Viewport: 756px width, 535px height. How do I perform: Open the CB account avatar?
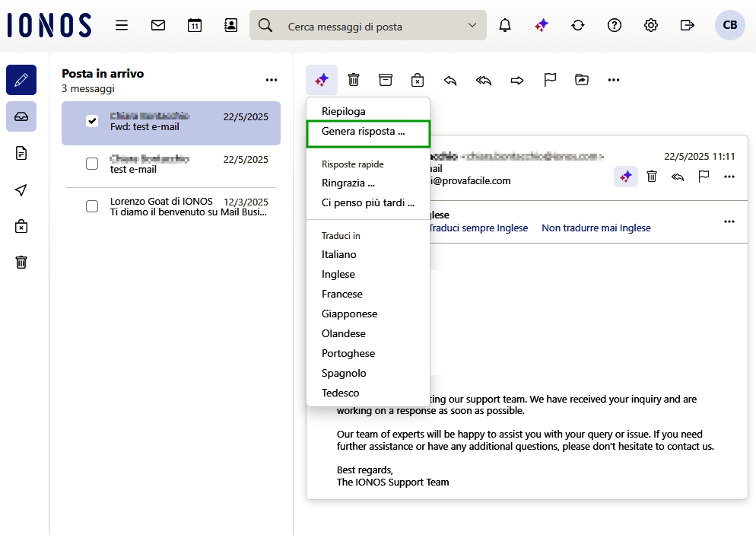pos(729,25)
